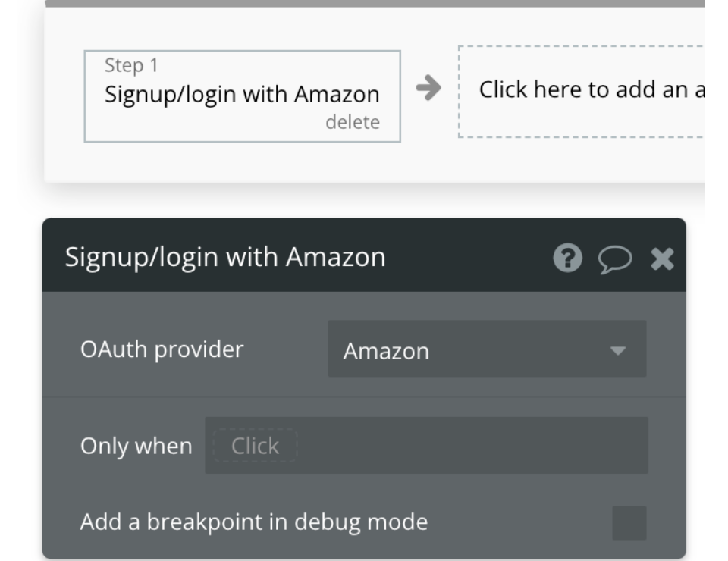Image resolution: width=728 pixels, height=561 pixels.
Task: Delete Step 1 action
Action: 353,123
